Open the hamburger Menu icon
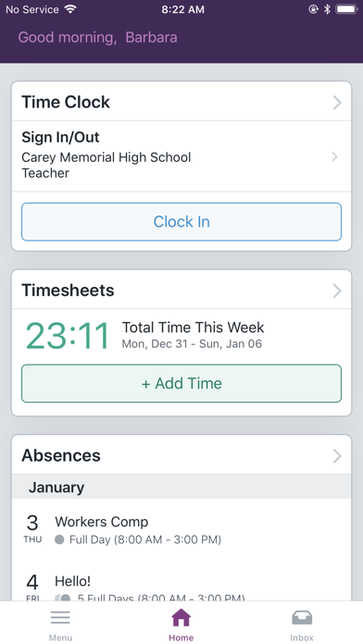Viewport: 363px width, 644px height. click(60, 617)
